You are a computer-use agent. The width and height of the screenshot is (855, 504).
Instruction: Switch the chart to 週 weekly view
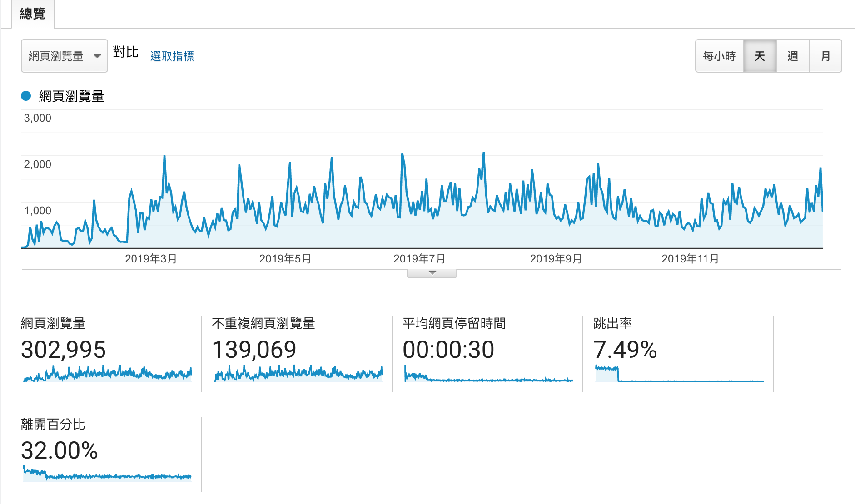(792, 56)
